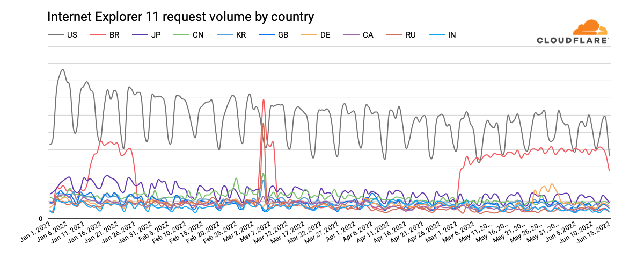Viewport: 644px width, 258px height.
Task: Click the chart title about Internet Explorer 11
Action: (x=180, y=17)
